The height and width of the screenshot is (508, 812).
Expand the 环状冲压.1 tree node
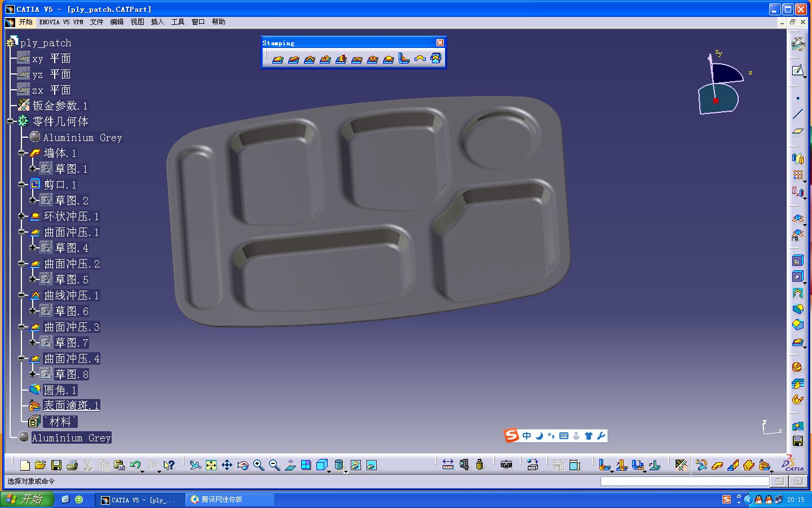21,216
